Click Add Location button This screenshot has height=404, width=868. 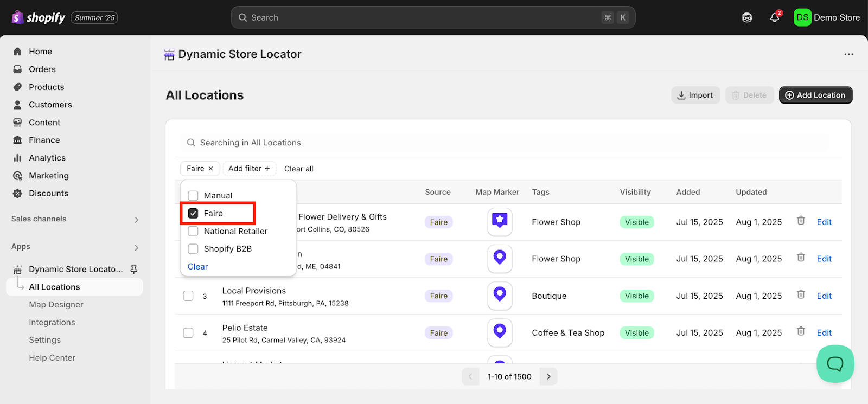tap(815, 95)
